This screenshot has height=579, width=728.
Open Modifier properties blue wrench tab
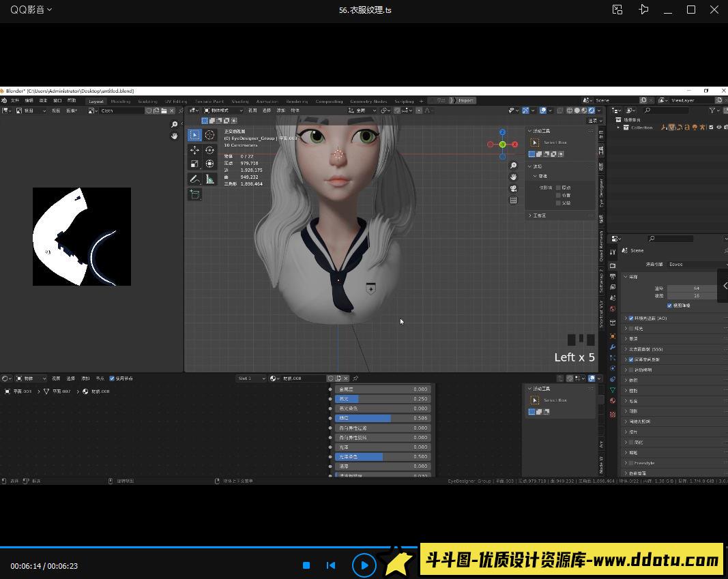(x=613, y=347)
